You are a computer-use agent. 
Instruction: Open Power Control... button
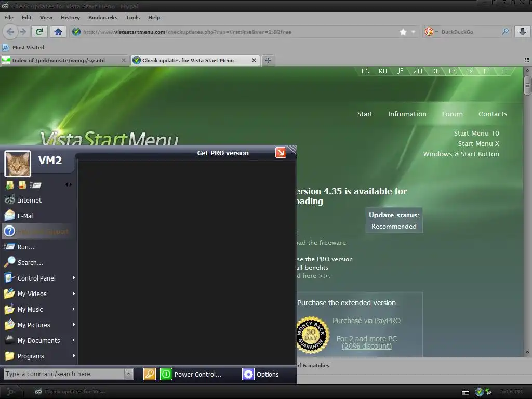point(191,374)
